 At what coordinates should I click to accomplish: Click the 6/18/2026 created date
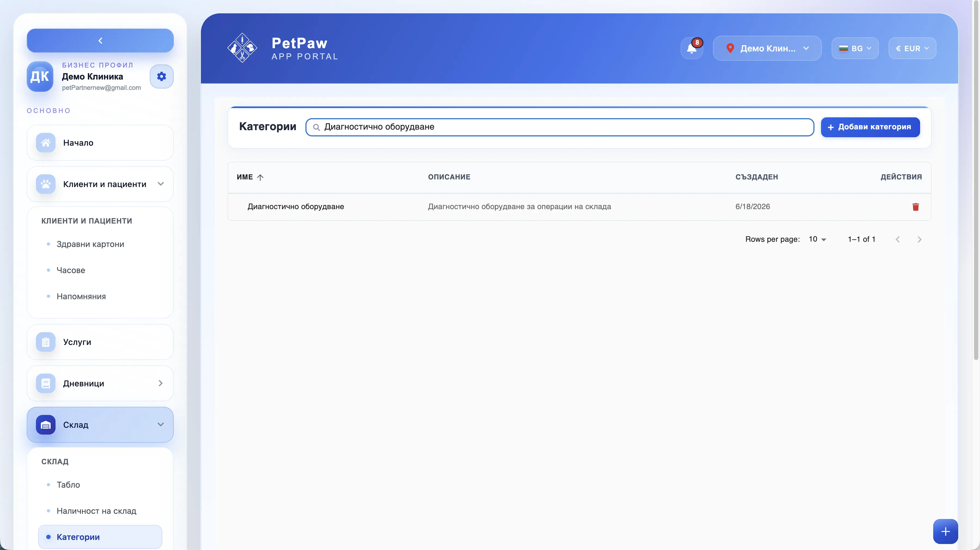(x=752, y=207)
